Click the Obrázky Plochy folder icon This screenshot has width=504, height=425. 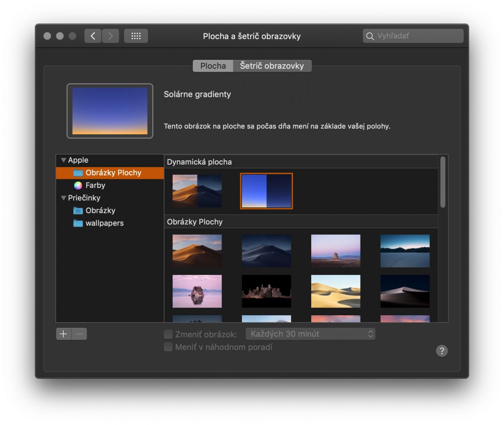[78, 173]
